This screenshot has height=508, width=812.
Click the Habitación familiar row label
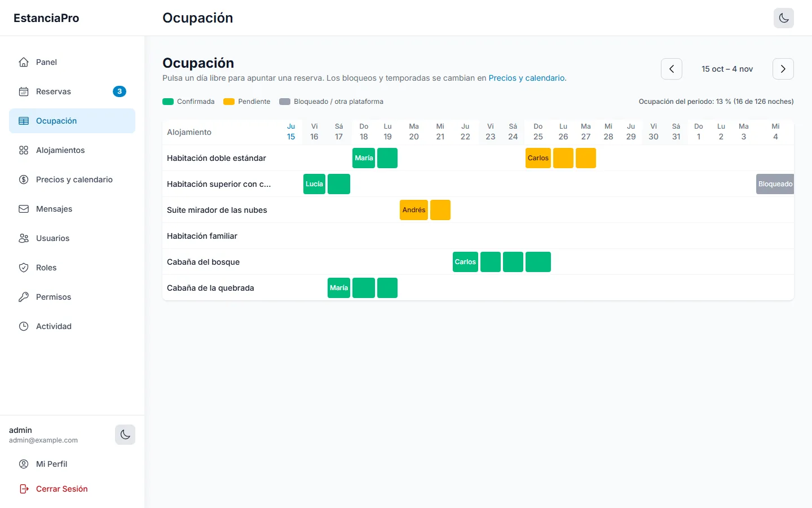pos(202,236)
